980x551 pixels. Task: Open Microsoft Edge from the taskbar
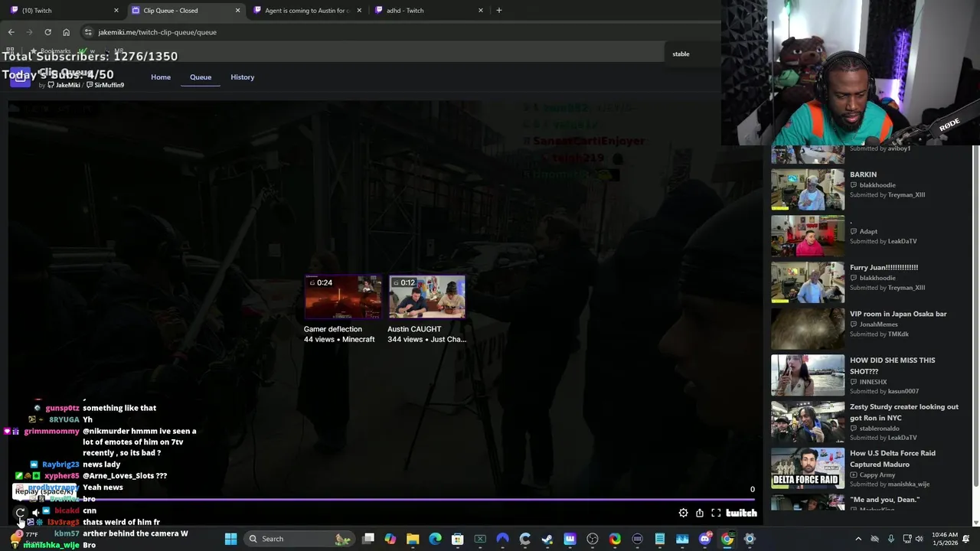tap(435, 539)
